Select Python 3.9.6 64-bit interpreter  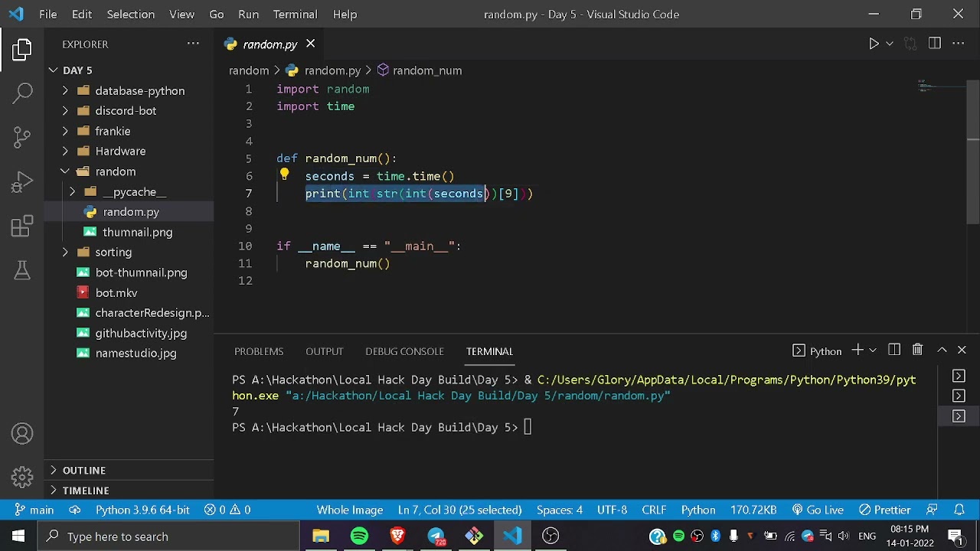tap(142, 510)
